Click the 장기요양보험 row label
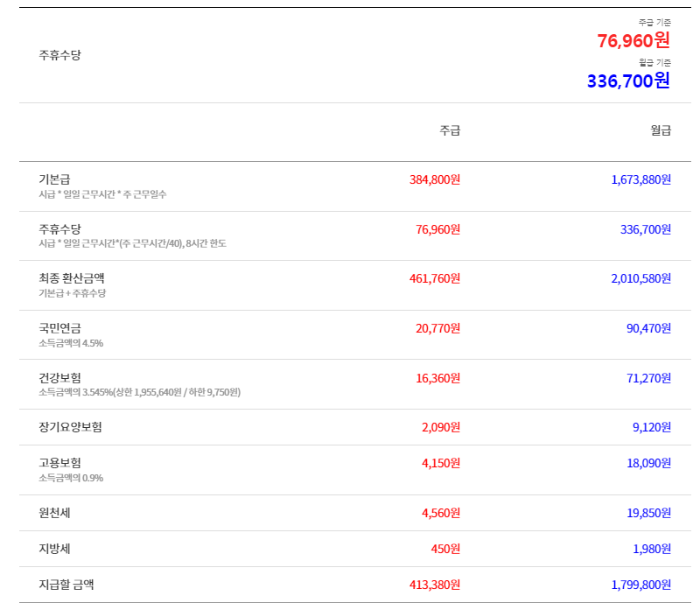700x610 pixels. 71,427
